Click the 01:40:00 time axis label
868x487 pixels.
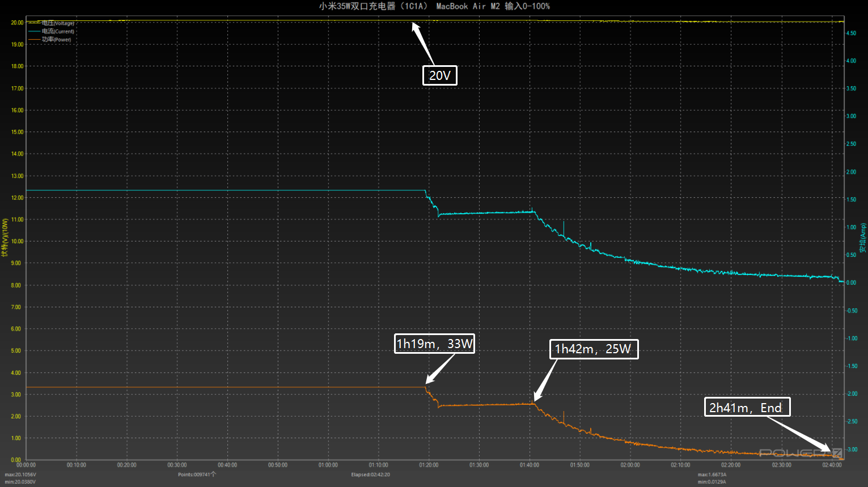(x=530, y=465)
